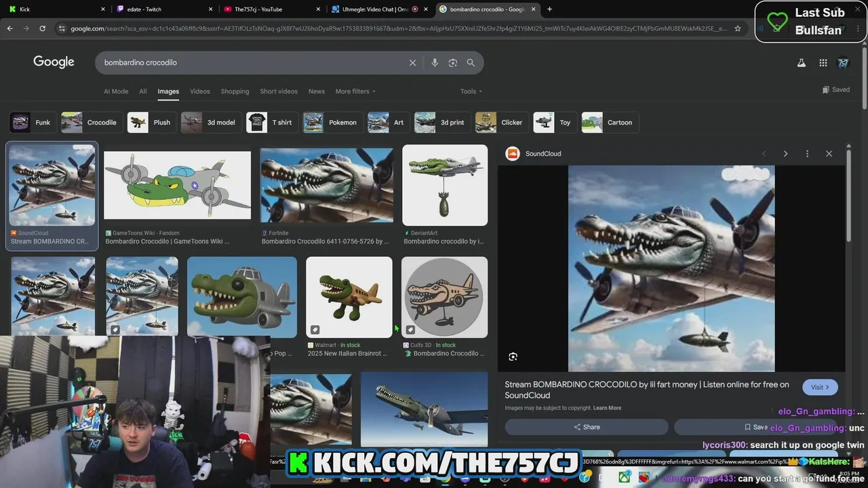
Task: Expand More filters dropdown
Action: tap(355, 91)
